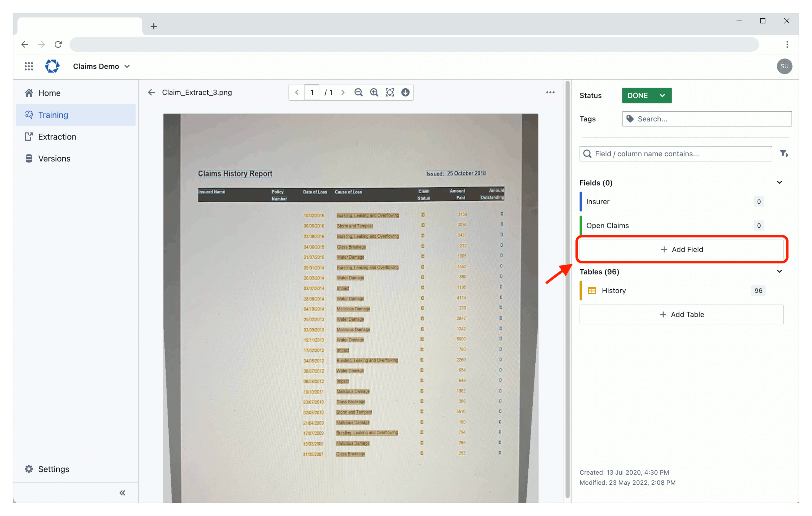The width and height of the screenshot is (812, 516).
Task: Click the zoom out icon on document viewer
Action: pyautogui.click(x=361, y=93)
